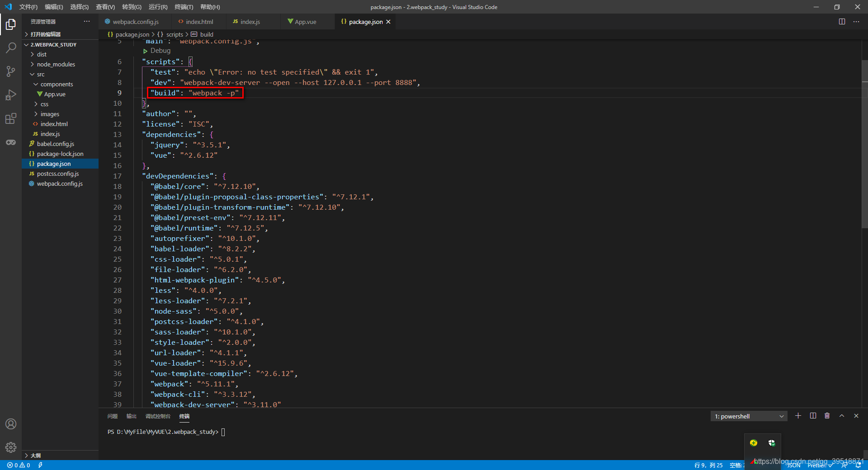Click the lightning bolt status bar icon
This screenshot has height=470, width=868.
pos(40,465)
